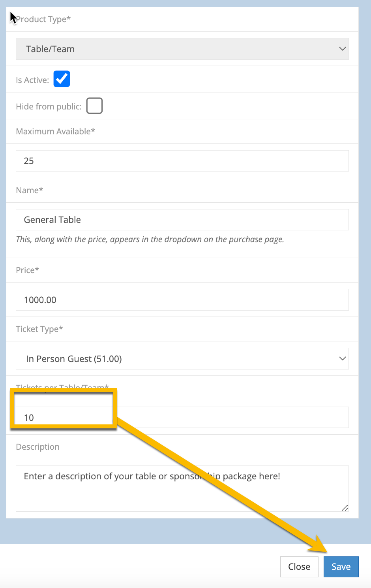Click the Price label heading
The height and width of the screenshot is (588, 371).
click(27, 270)
